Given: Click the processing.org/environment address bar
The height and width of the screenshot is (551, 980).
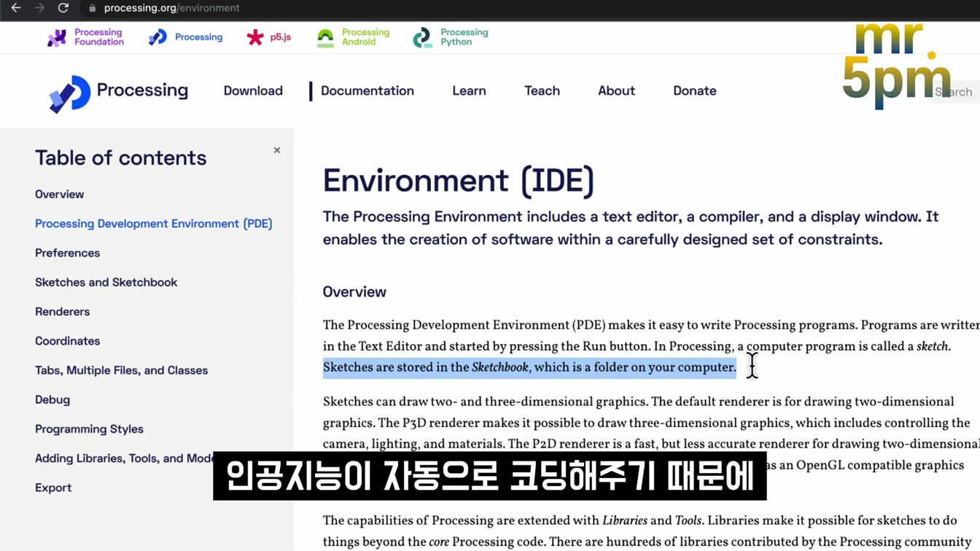Looking at the screenshot, I should (171, 8).
